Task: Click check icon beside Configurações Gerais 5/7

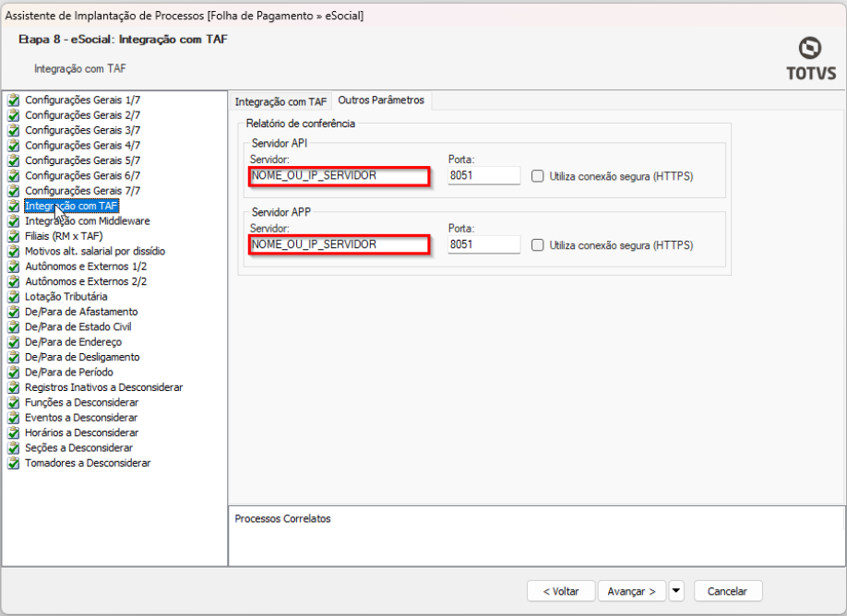Action: click(14, 160)
